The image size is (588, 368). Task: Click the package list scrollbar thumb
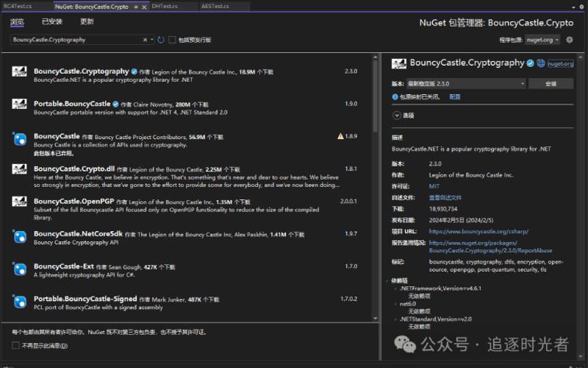tap(376, 96)
